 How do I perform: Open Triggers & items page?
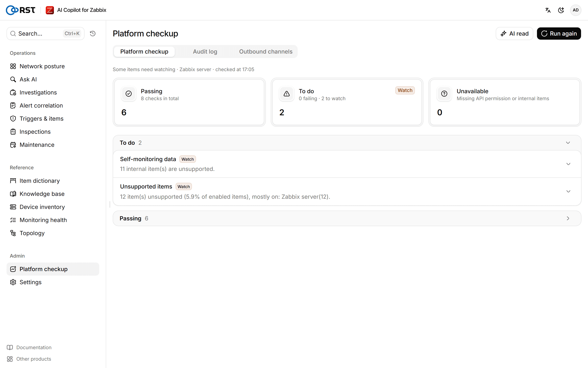pos(53,119)
